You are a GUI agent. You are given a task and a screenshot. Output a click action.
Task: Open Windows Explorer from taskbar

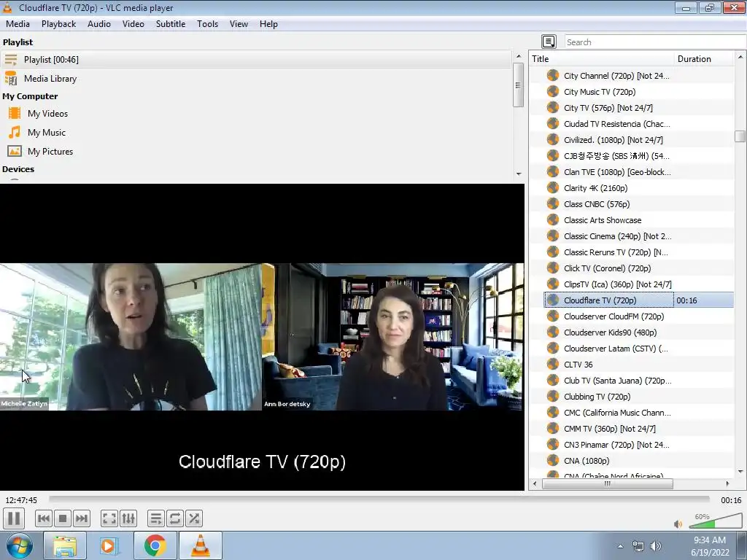click(65, 545)
